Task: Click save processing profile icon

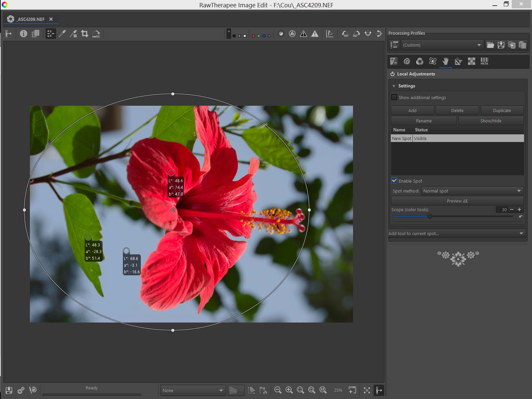Action: click(501, 45)
